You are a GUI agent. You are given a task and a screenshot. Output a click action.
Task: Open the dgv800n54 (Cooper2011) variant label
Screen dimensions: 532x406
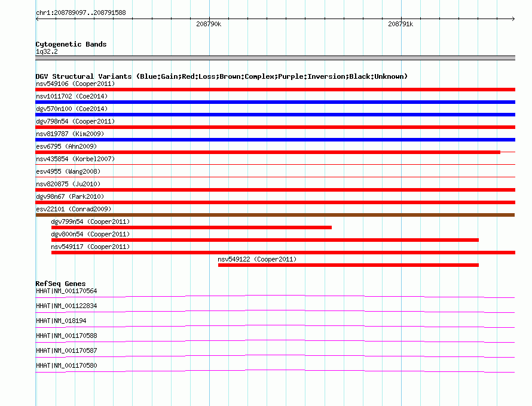click(90, 234)
